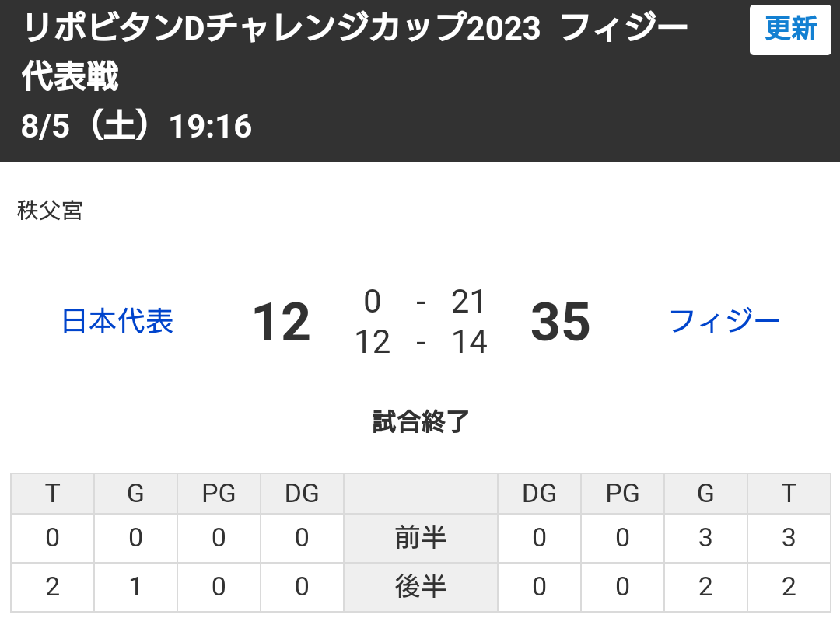The width and height of the screenshot is (840, 632).
Task: Click the match date 8/5（土）19:16
Action: coord(137,127)
